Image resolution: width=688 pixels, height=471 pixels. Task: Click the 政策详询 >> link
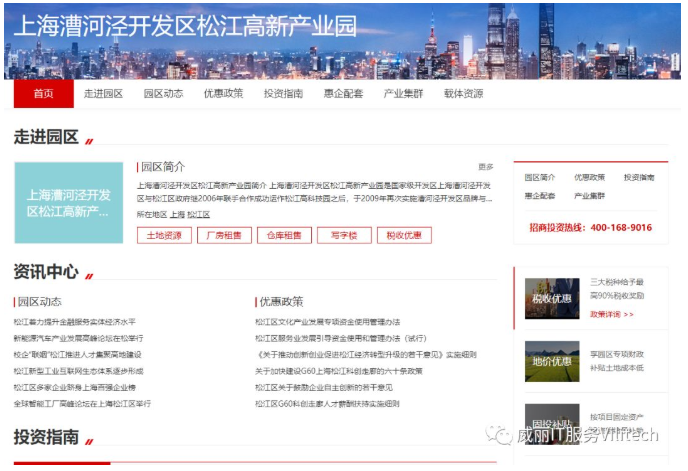(612, 314)
